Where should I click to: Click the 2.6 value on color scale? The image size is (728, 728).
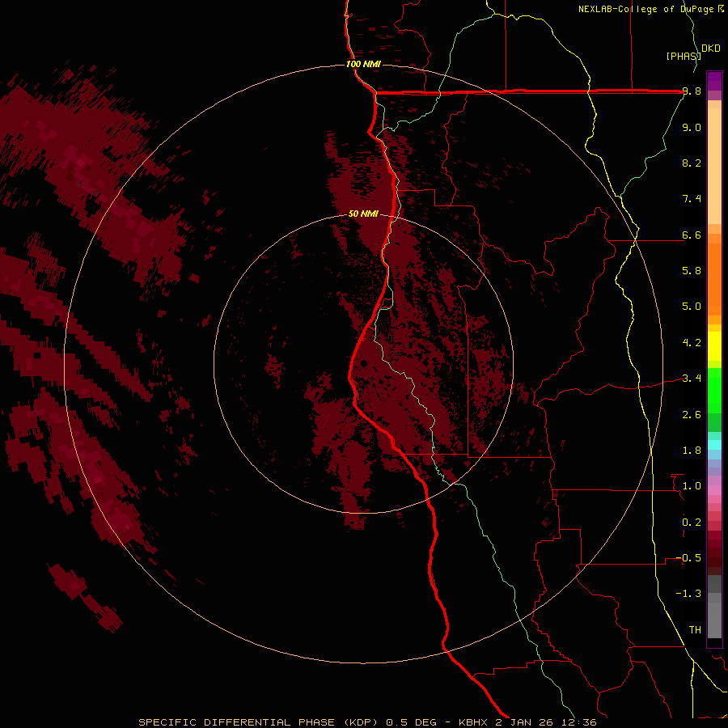tap(692, 415)
